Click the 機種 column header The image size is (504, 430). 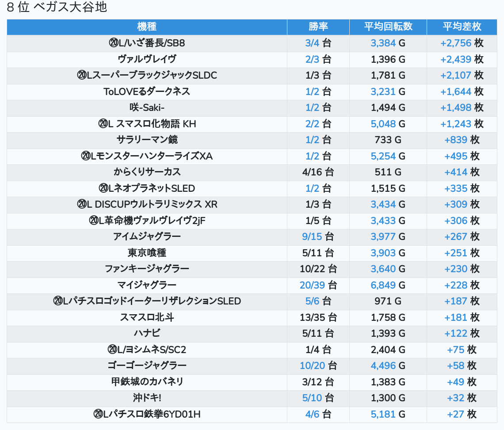(147, 27)
